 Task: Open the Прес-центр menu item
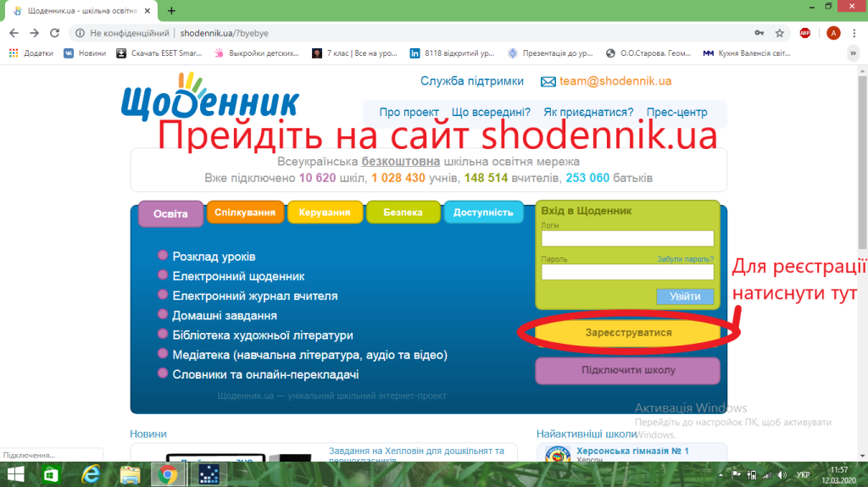[676, 113]
